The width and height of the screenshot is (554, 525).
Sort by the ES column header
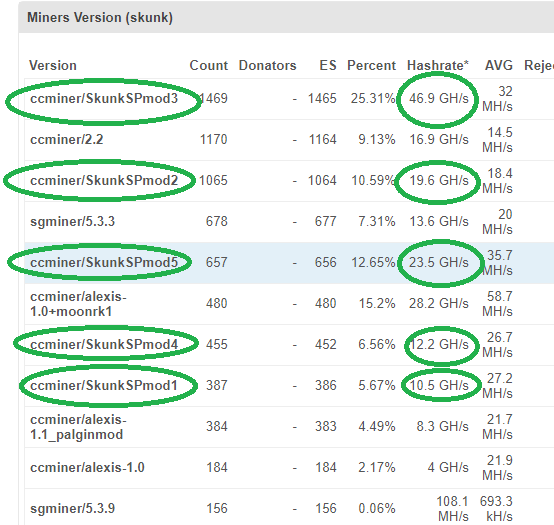328,65
